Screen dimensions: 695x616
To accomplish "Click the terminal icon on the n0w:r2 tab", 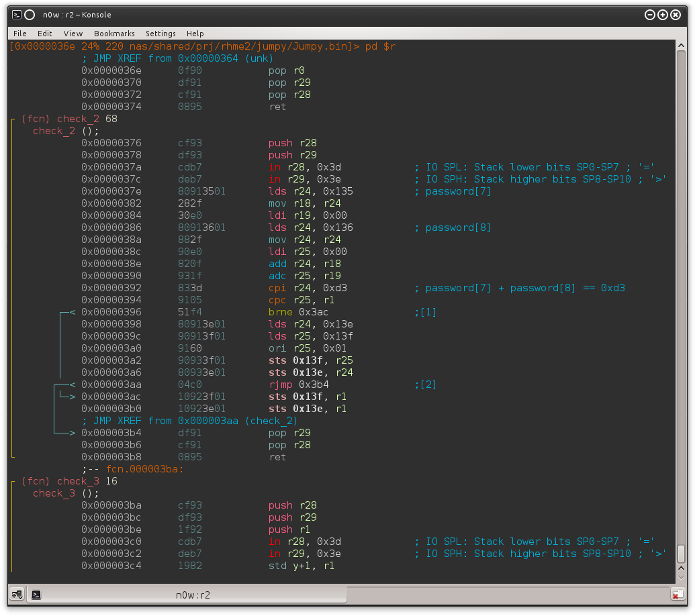I will click(37, 595).
